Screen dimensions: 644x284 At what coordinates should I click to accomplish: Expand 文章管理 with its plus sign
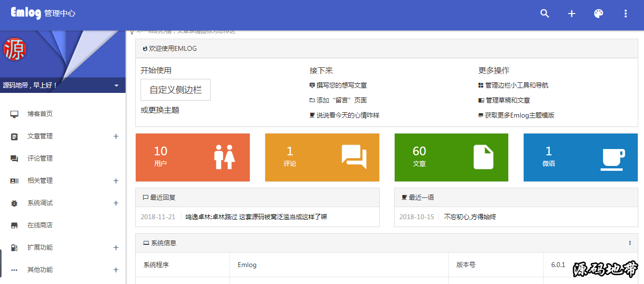(116, 136)
